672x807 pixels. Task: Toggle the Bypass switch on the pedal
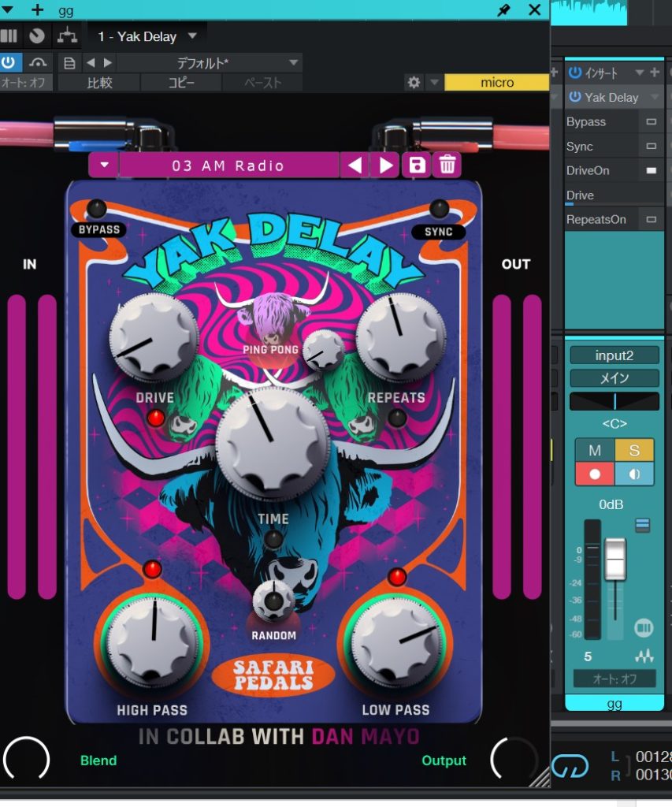[x=97, y=209]
